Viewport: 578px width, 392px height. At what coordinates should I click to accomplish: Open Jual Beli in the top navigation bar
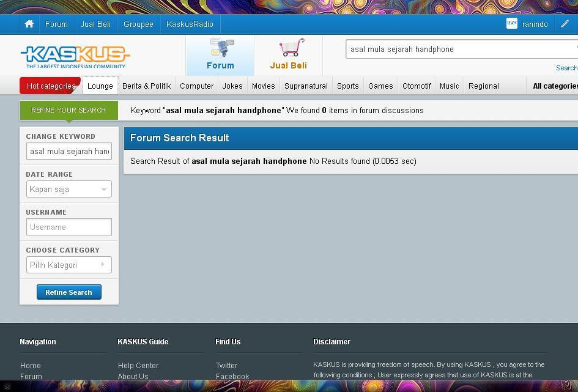pos(95,24)
